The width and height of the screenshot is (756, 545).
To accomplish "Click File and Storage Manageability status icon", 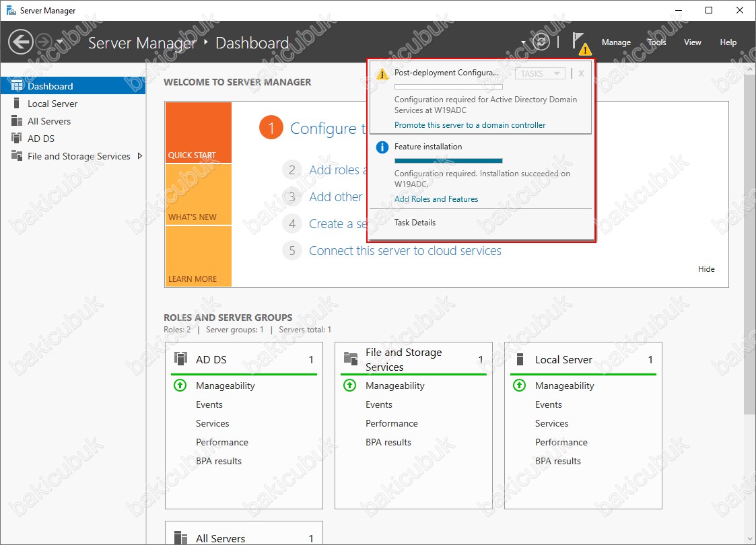I will pyautogui.click(x=349, y=386).
